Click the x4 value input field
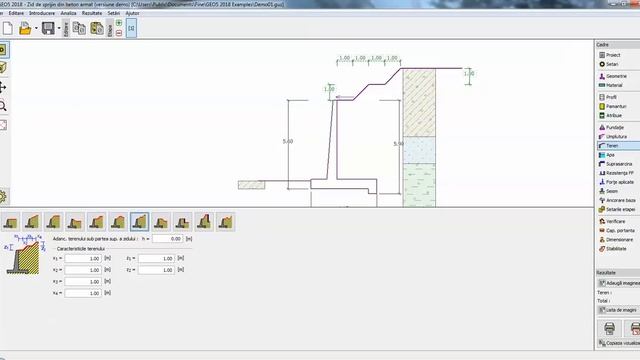Screen dimensions: 640x360 (83, 293)
